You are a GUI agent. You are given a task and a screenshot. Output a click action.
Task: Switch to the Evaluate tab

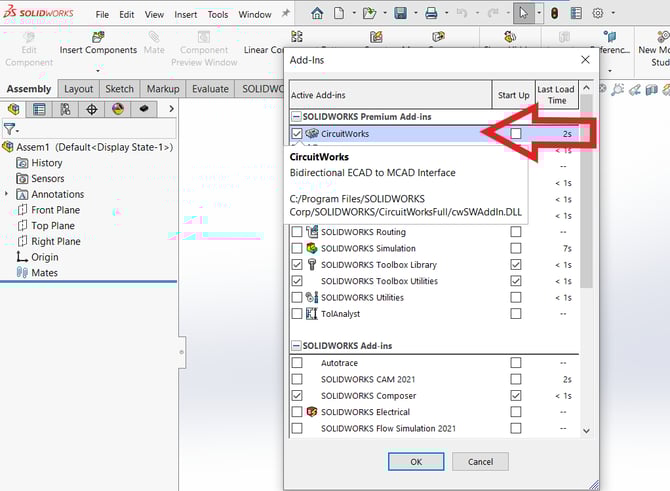210,89
